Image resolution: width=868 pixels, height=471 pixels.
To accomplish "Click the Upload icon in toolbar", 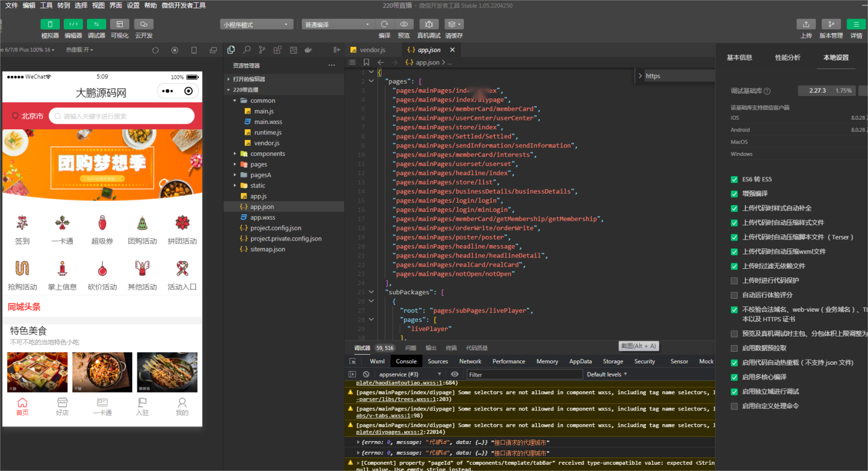I will 806,24.
